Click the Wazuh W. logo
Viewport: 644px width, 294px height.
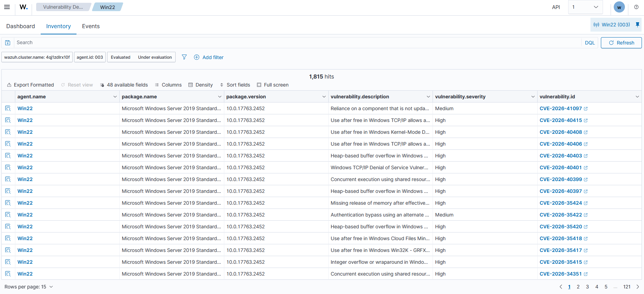(x=24, y=7)
